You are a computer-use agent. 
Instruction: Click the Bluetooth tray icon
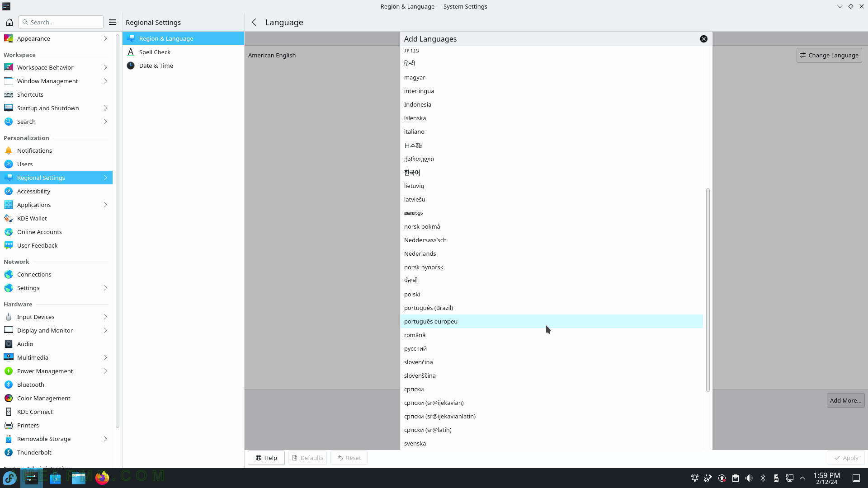(x=763, y=478)
